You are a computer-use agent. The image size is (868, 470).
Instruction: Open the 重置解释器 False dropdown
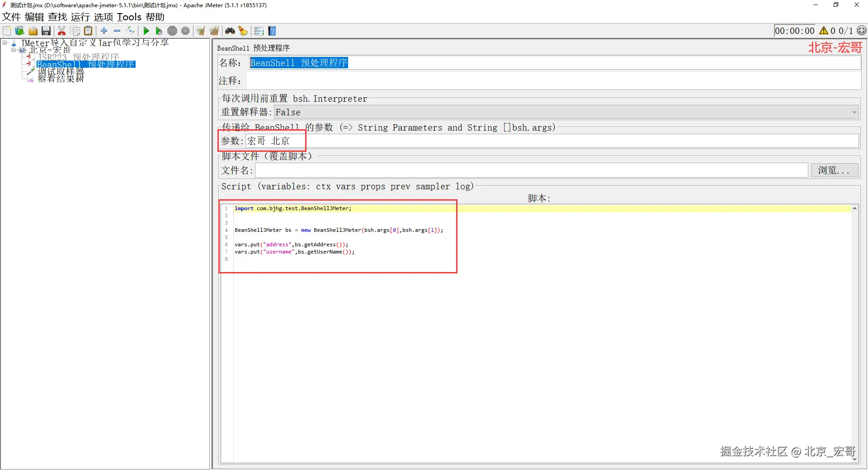[566, 112]
